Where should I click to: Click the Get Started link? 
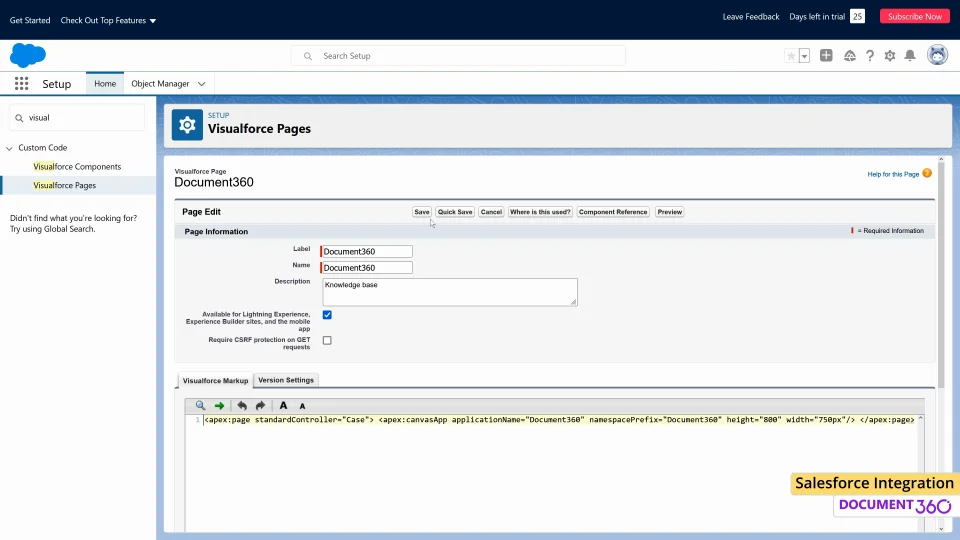[x=30, y=20]
